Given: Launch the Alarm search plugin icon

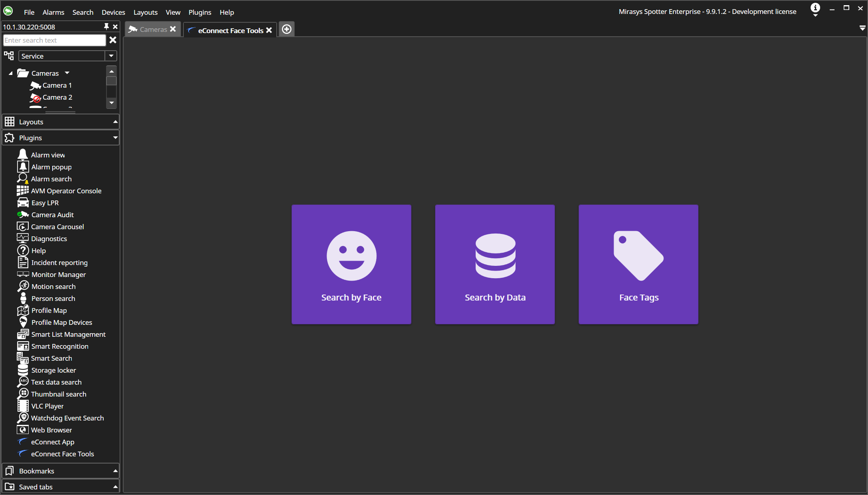Looking at the screenshot, I should point(23,179).
